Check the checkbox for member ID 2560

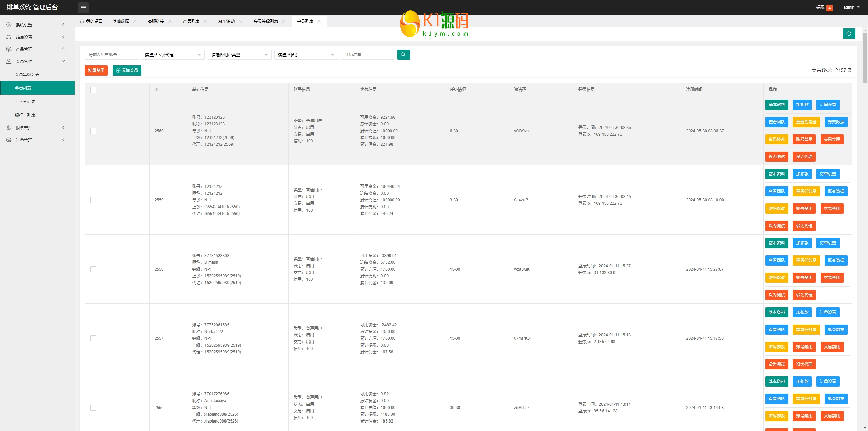click(93, 131)
